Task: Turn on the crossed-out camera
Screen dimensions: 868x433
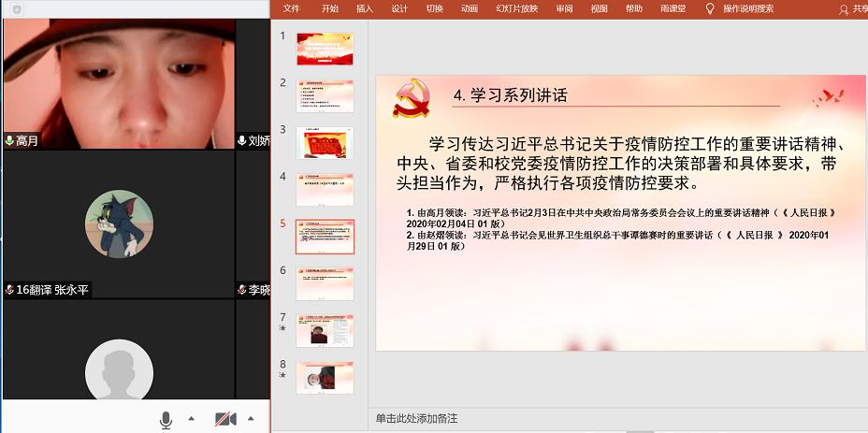Action: tap(224, 419)
